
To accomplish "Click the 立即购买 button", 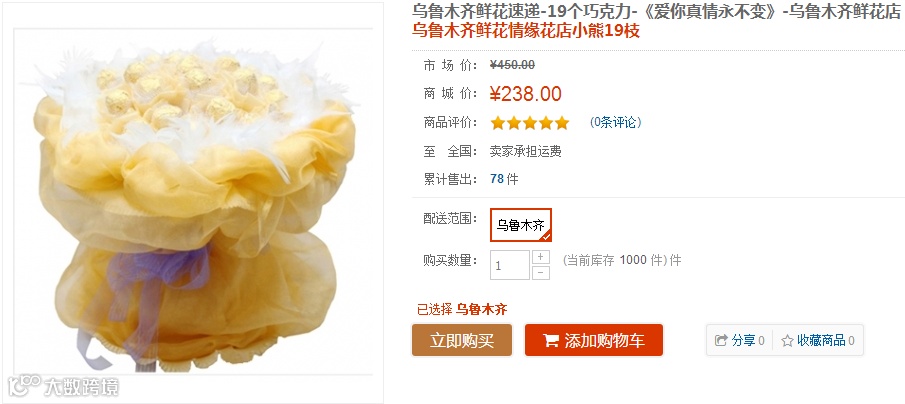I will (x=462, y=340).
